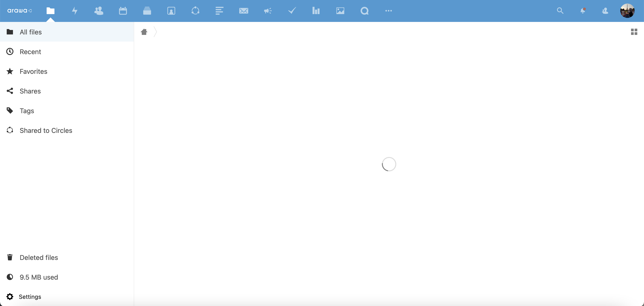Screen dimensions: 644x306
Task: Open the announcements megaphone app
Action: [x=267, y=11]
